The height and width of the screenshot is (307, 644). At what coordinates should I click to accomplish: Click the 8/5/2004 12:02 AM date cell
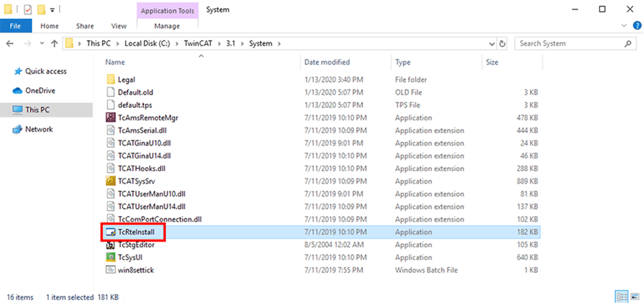click(334, 245)
